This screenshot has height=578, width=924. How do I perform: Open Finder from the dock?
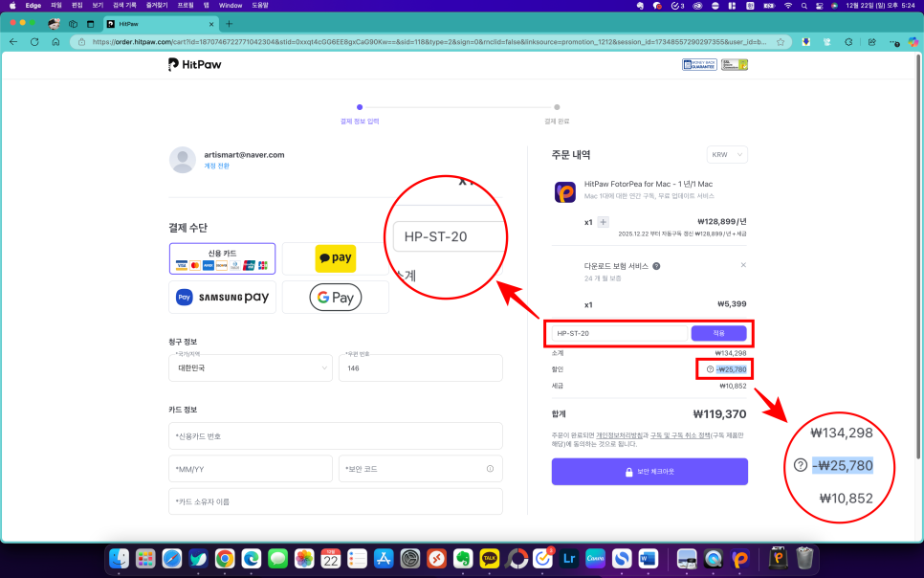(119, 558)
